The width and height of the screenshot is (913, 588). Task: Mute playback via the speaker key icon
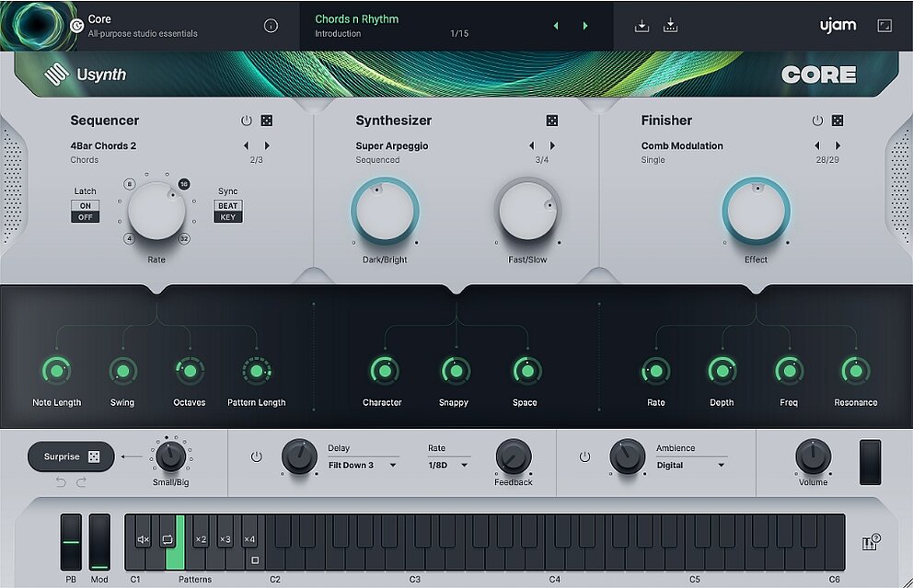[143, 539]
